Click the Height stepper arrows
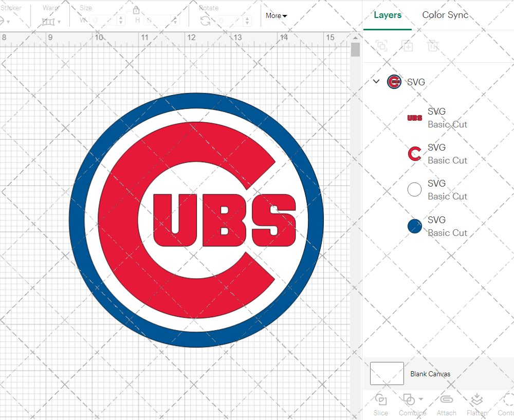Viewport: 514px width, 420px height. coord(175,21)
